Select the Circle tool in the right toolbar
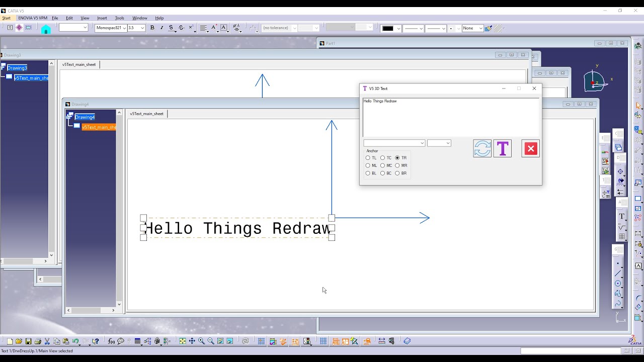The width and height of the screenshot is (644, 362). click(617, 283)
